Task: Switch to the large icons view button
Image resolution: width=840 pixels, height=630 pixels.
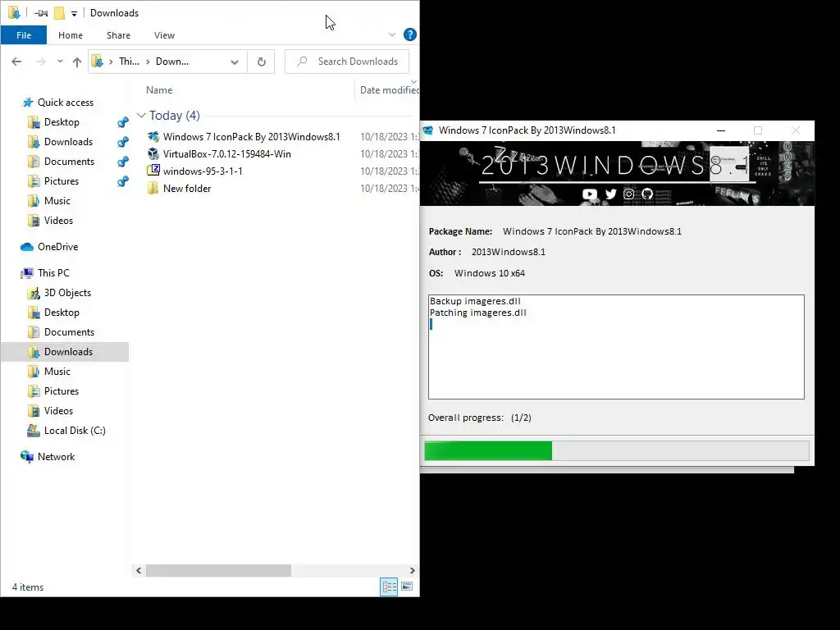Action: 407,587
